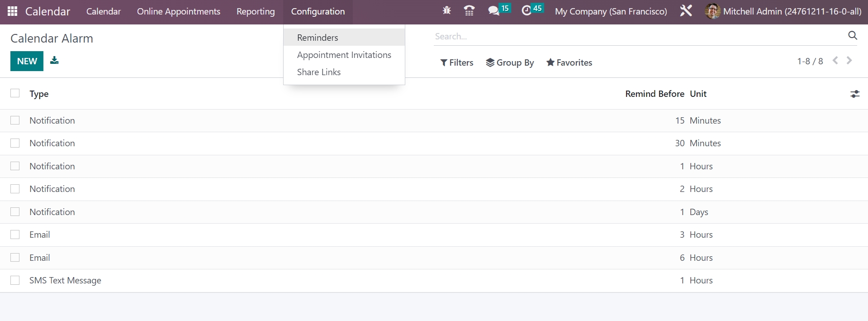Click the wrench and screwdriver tools icon
Screen dimensions: 868x321
[686, 11]
